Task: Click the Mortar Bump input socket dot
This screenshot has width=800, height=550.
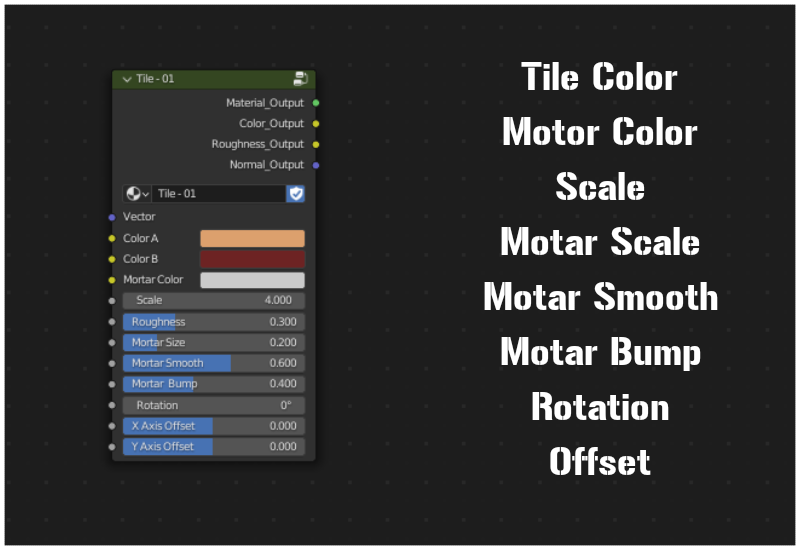Action: [112, 384]
